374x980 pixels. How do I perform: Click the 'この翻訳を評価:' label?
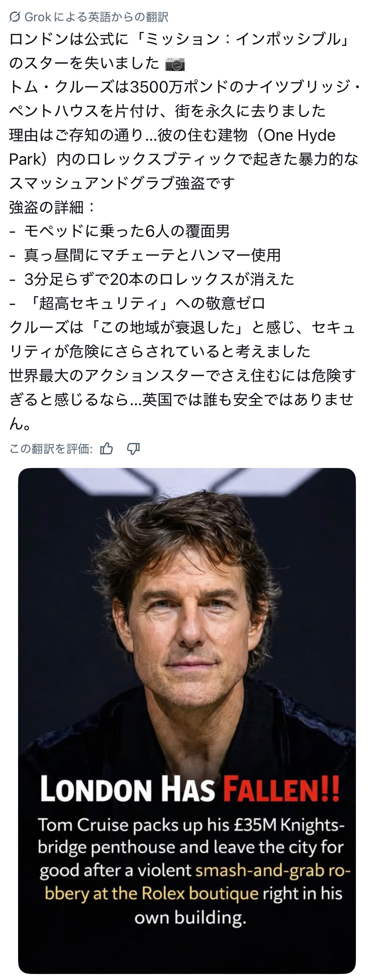click(x=51, y=449)
